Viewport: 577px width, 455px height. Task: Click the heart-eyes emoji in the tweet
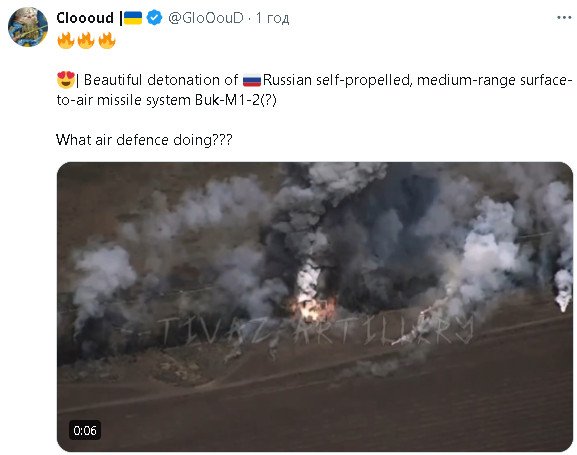[x=66, y=80]
